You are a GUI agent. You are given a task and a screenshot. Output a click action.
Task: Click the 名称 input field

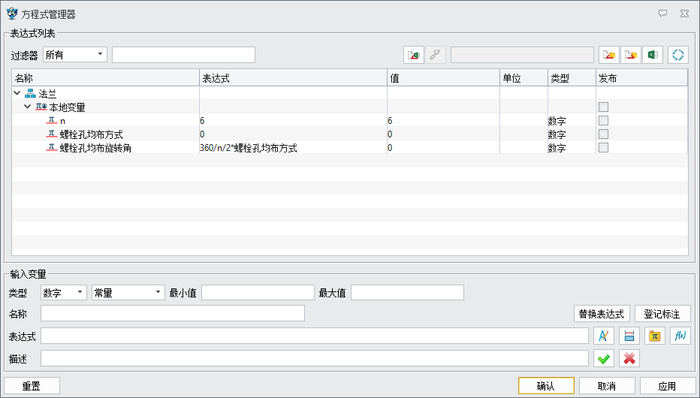[x=172, y=314]
